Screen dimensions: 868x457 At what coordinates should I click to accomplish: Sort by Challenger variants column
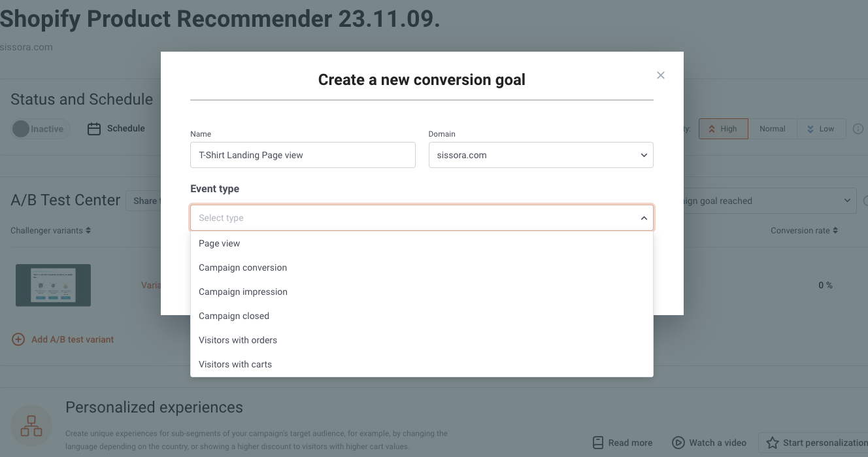(51, 230)
